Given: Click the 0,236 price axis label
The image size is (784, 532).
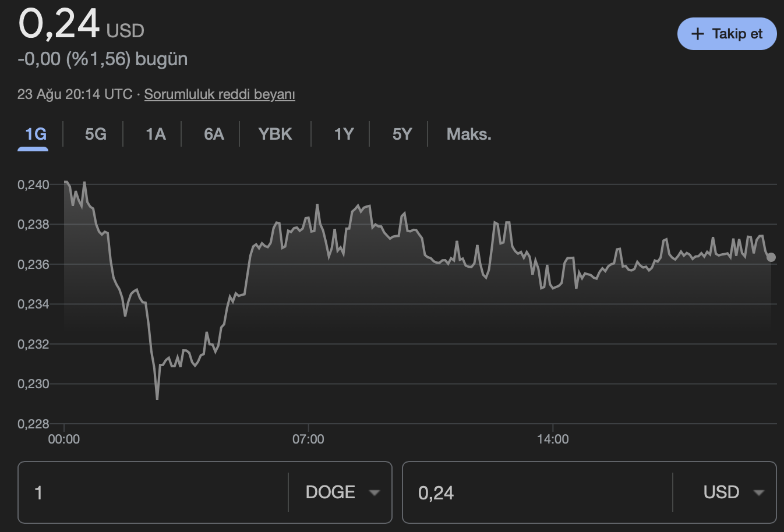Looking at the screenshot, I should click(x=33, y=265).
